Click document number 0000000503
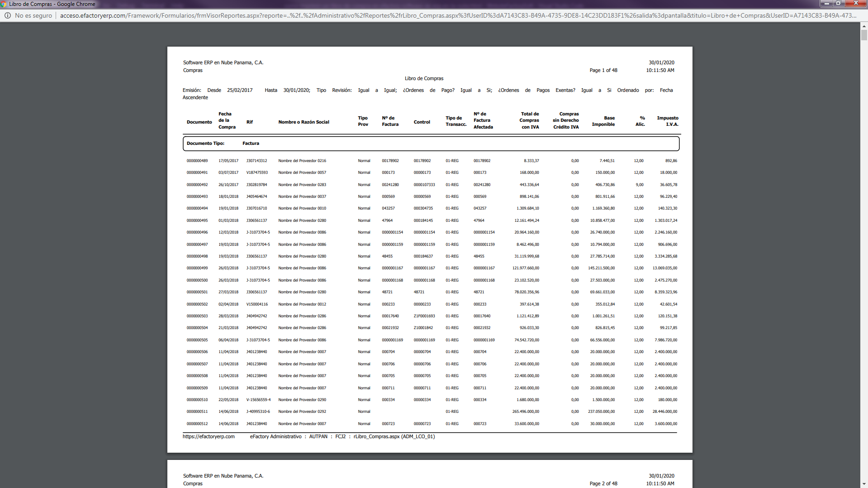The height and width of the screenshot is (488, 868). [x=197, y=316]
